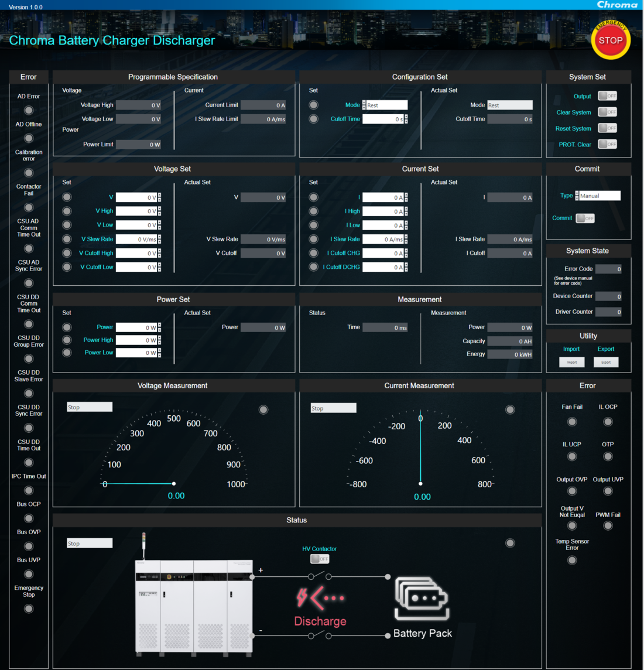Click the Measurement Capacity value '0 AH'
The image size is (644, 670).
tap(510, 341)
